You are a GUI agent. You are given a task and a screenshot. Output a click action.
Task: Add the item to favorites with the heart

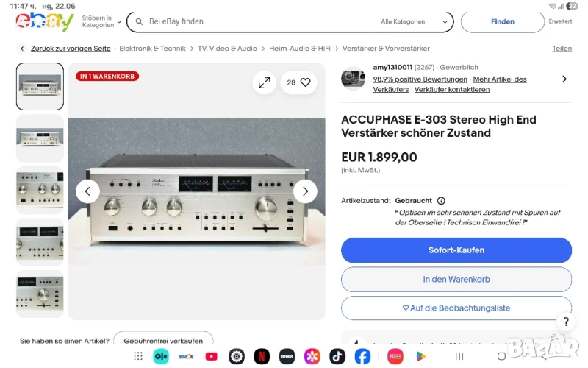tap(306, 82)
